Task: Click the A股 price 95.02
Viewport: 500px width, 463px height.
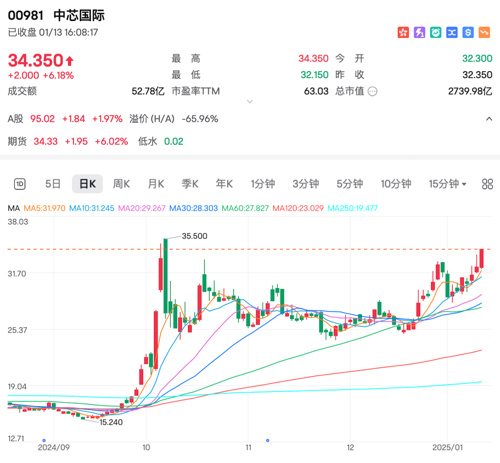Action: click(x=42, y=119)
